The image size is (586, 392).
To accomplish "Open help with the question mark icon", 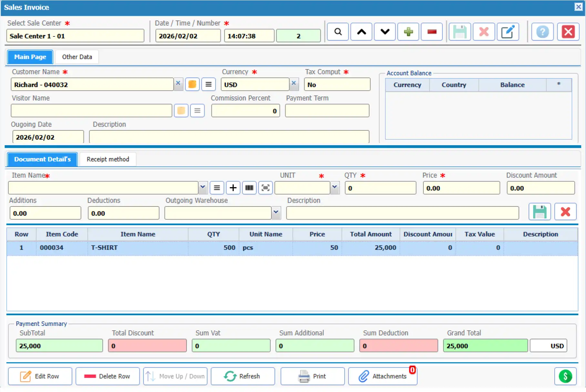I will (x=542, y=32).
